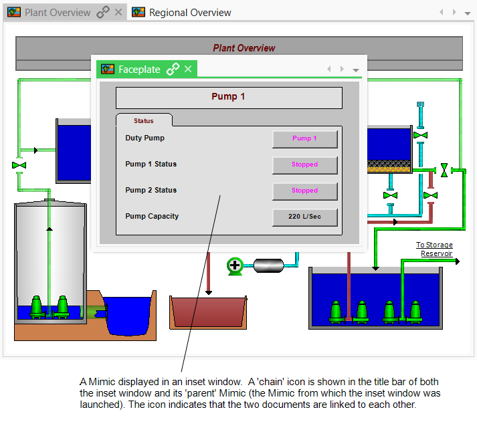Click the green plus pump symbol
Image resolution: width=477 pixels, height=448 pixels.
234,266
